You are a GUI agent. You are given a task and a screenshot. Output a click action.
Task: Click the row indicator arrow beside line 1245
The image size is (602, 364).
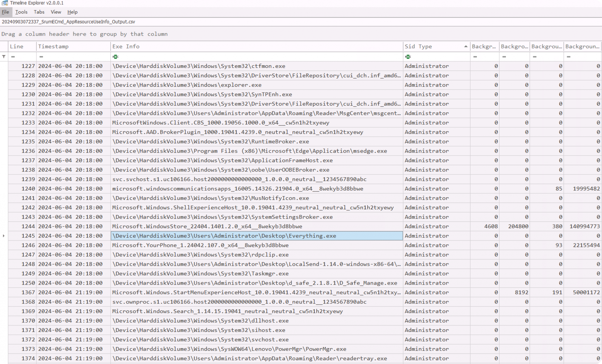(x=4, y=236)
